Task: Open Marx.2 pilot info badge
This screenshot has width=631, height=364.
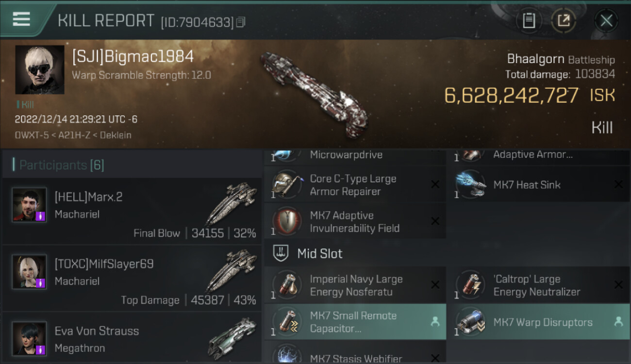Action: coord(41,215)
